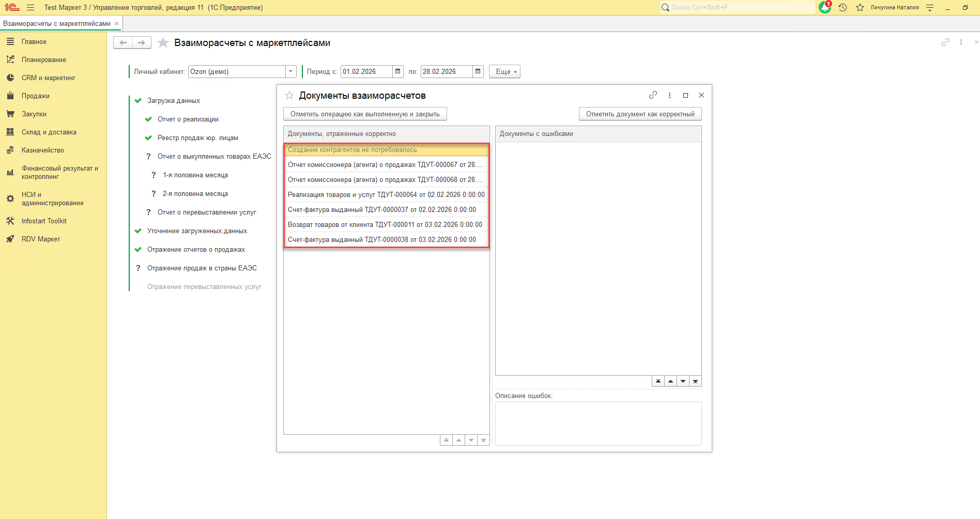980x519 pixels.
Task: Click in the Описание ошибок text field
Action: (x=598, y=423)
